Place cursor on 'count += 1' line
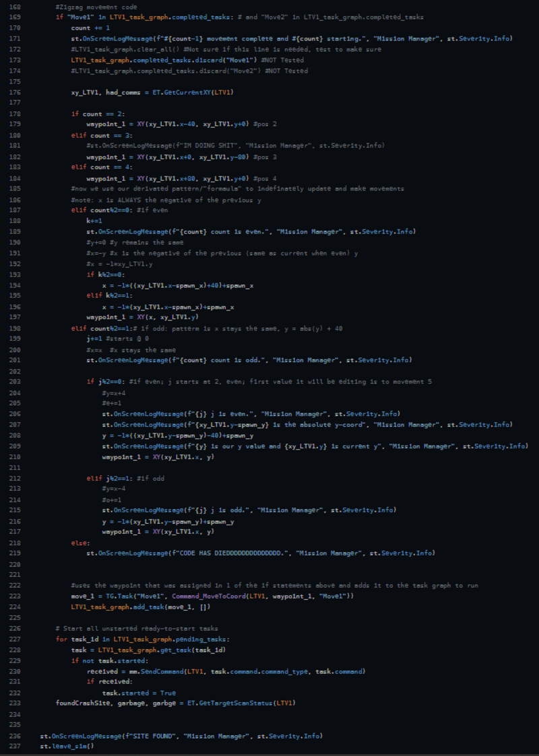Screen dimensions: 539x756 pos(90,28)
